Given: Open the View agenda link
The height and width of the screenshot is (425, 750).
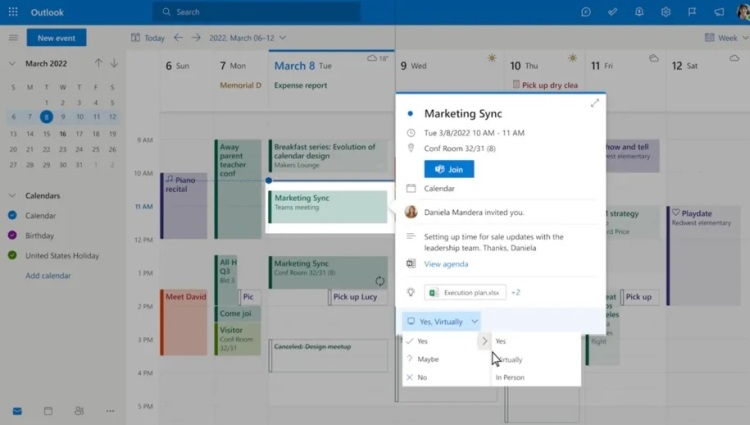Looking at the screenshot, I should coord(446,264).
